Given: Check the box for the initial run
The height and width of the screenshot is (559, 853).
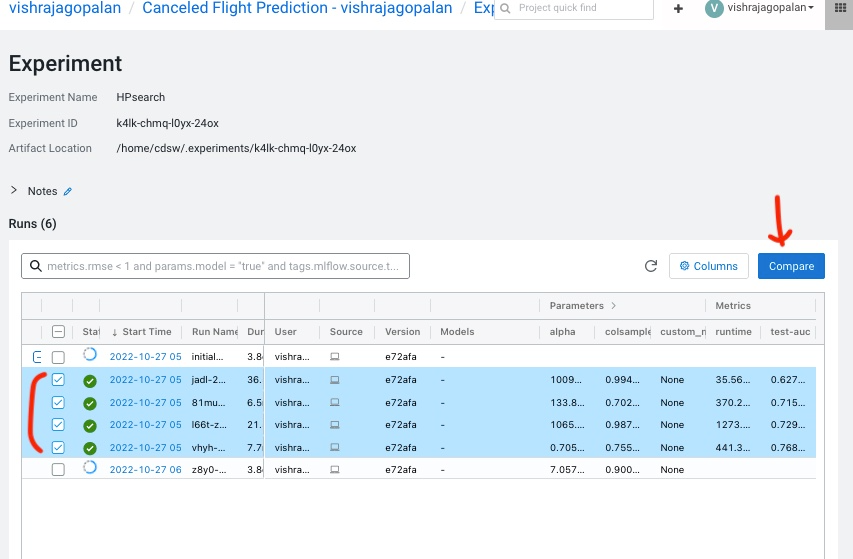Looking at the screenshot, I should pos(58,357).
